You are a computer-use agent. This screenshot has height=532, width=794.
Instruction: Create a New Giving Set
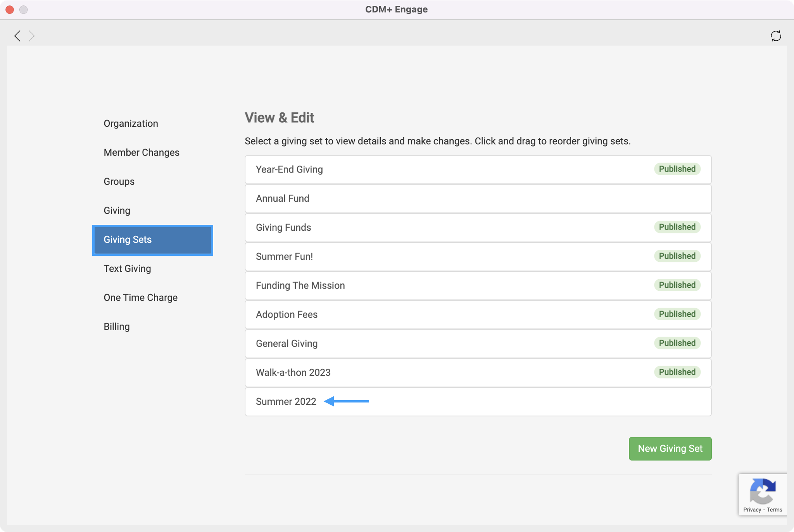click(670, 449)
